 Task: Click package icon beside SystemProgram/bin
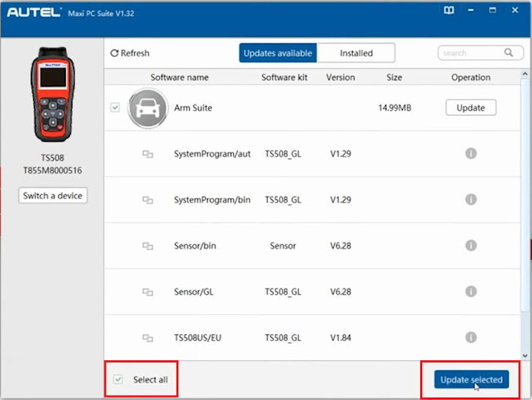(x=147, y=200)
